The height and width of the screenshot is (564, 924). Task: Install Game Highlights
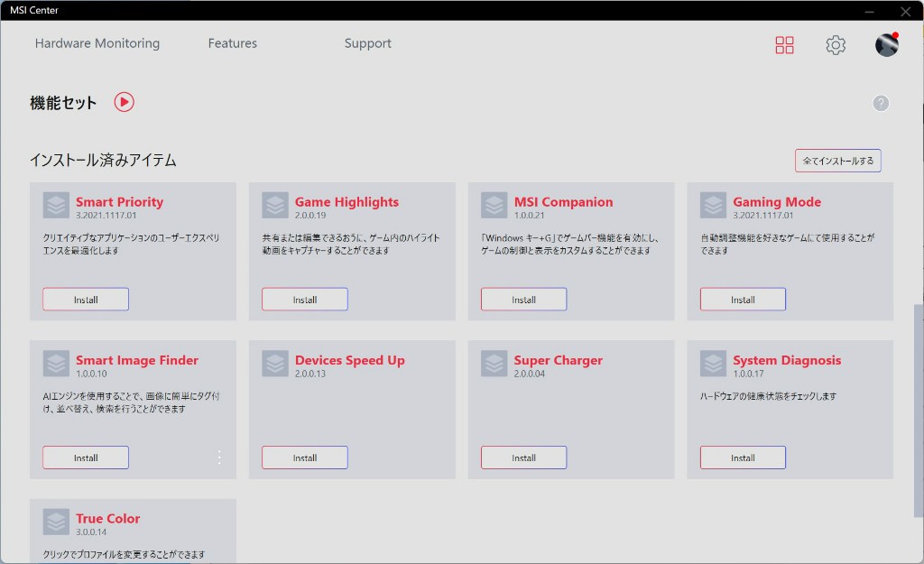(x=305, y=300)
